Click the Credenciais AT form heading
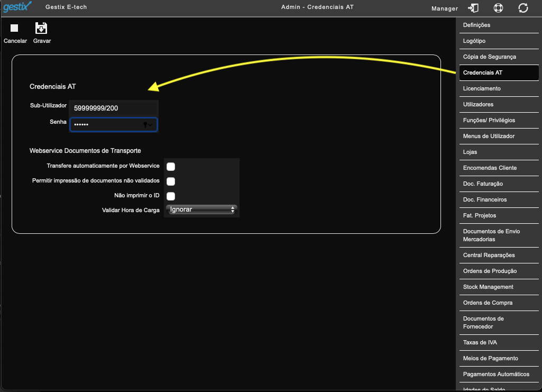The height and width of the screenshot is (392, 542). click(x=52, y=87)
